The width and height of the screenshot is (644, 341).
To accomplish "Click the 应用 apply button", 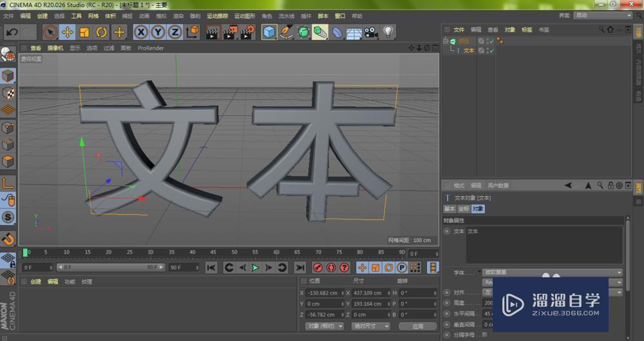I will pos(418,327).
